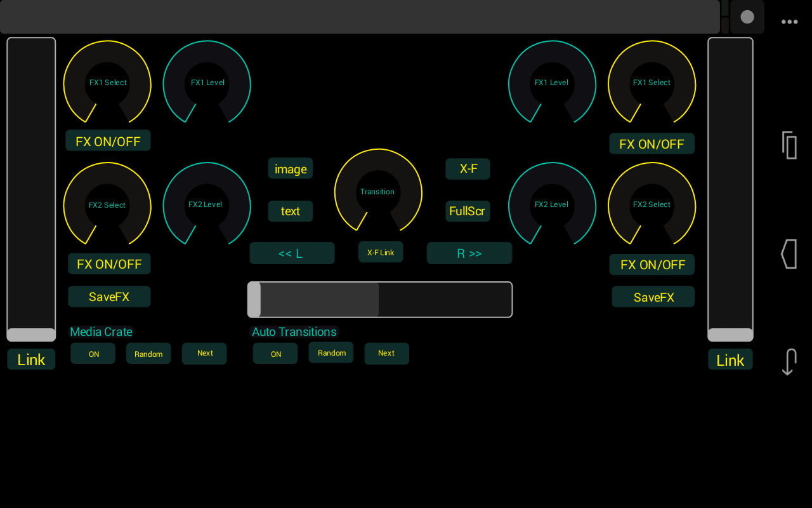812x508 pixels.
Task: Select the duplicate pages icon on right edge
Action: 789,145
